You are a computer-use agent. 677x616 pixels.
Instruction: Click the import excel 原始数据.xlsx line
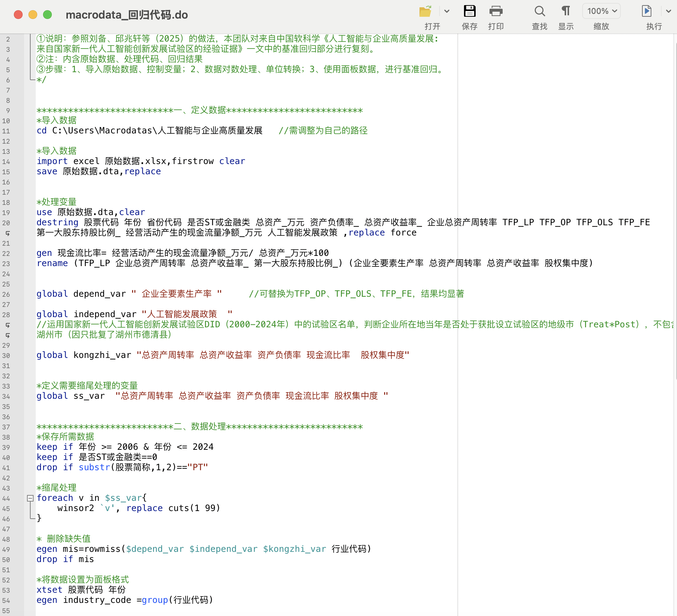pyautogui.click(x=141, y=161)
